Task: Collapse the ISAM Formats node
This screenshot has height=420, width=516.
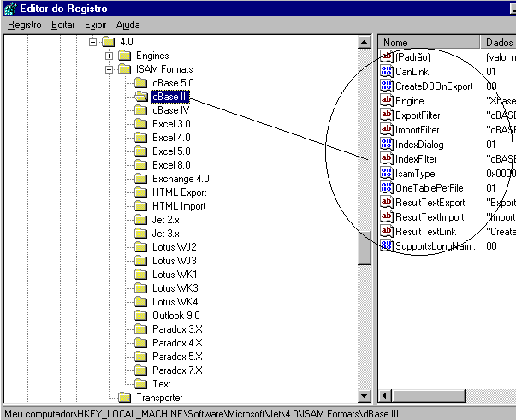Action: click(x=110, y=69)
